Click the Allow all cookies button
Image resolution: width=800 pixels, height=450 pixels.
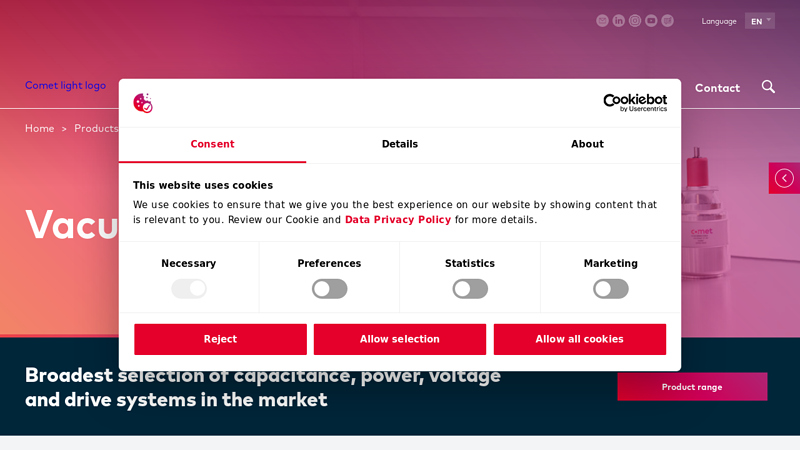(580, 339)
